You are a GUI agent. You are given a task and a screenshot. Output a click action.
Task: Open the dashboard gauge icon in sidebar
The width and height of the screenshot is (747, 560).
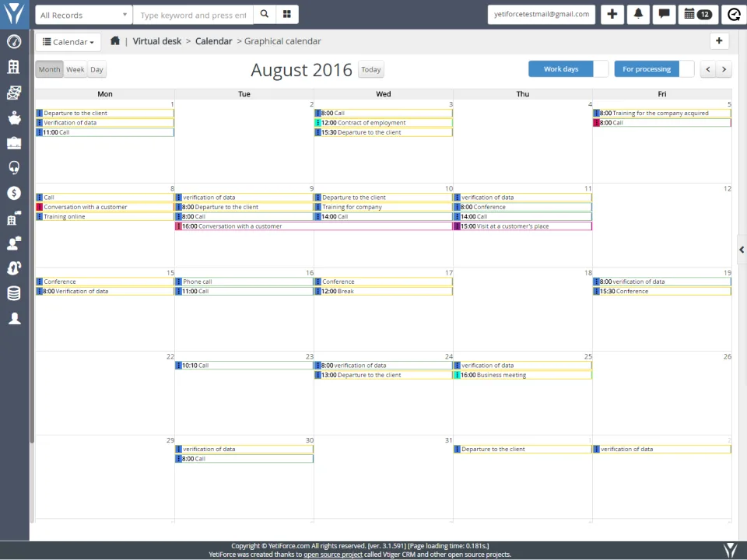click(14, 42)
